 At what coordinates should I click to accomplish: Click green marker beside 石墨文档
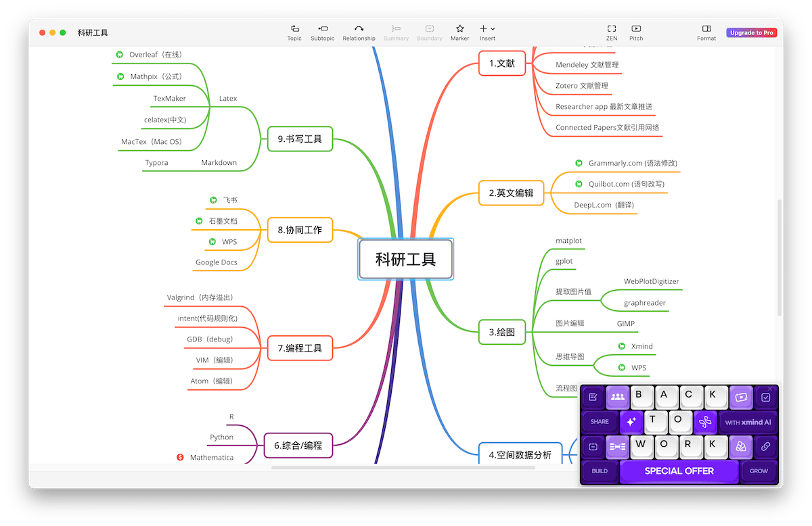pos(199,220)
